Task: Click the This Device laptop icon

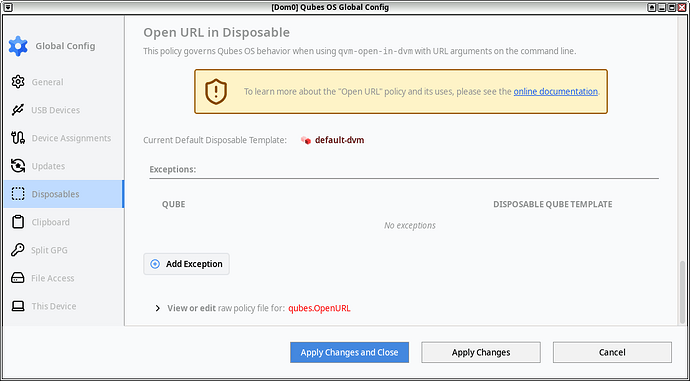Action: [18, 306]
